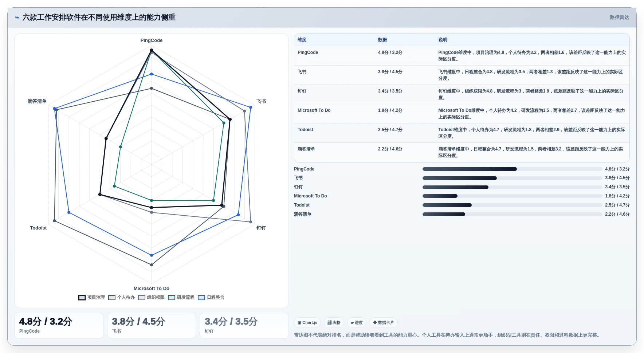Click the Todoist progress bar

click(x=512, y=205)
